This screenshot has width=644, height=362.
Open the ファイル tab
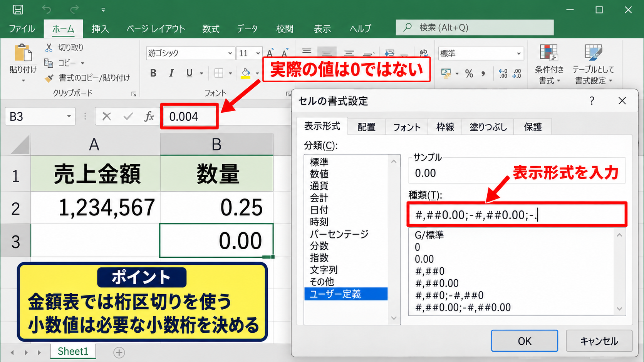point(22,29)
